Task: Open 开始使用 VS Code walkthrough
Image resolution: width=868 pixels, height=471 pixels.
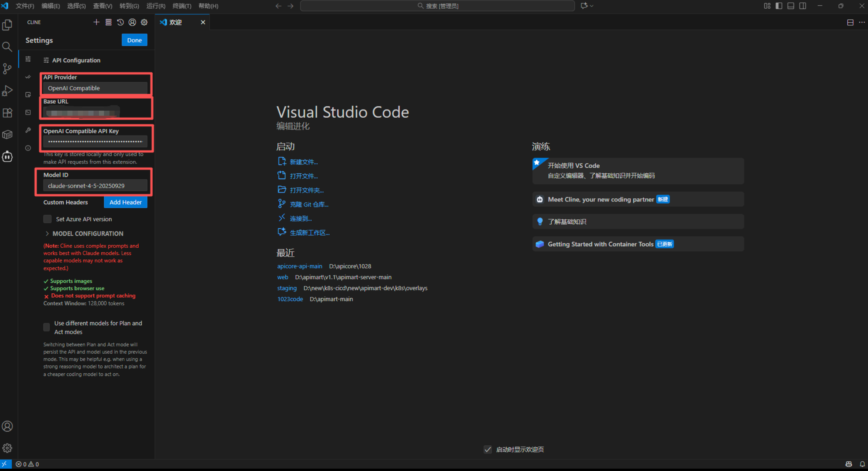Action: click(x=638, y=171)
